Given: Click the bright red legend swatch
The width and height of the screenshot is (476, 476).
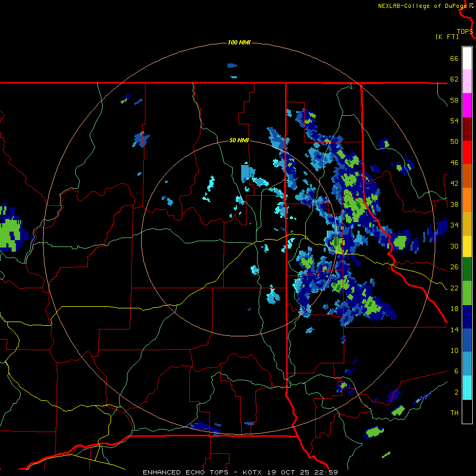Looking at the screenshot, I should [x=467, y=152].
